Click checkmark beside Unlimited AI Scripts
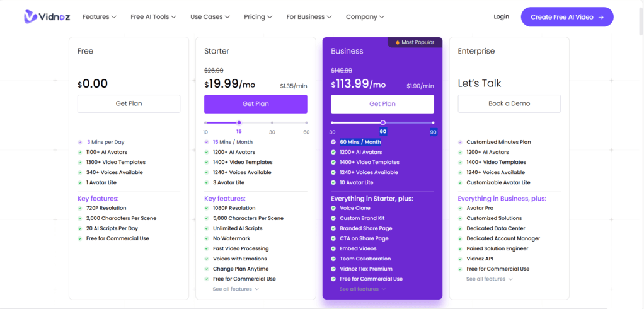The width and height of the screenshot is (644, 309). [207, 228]
